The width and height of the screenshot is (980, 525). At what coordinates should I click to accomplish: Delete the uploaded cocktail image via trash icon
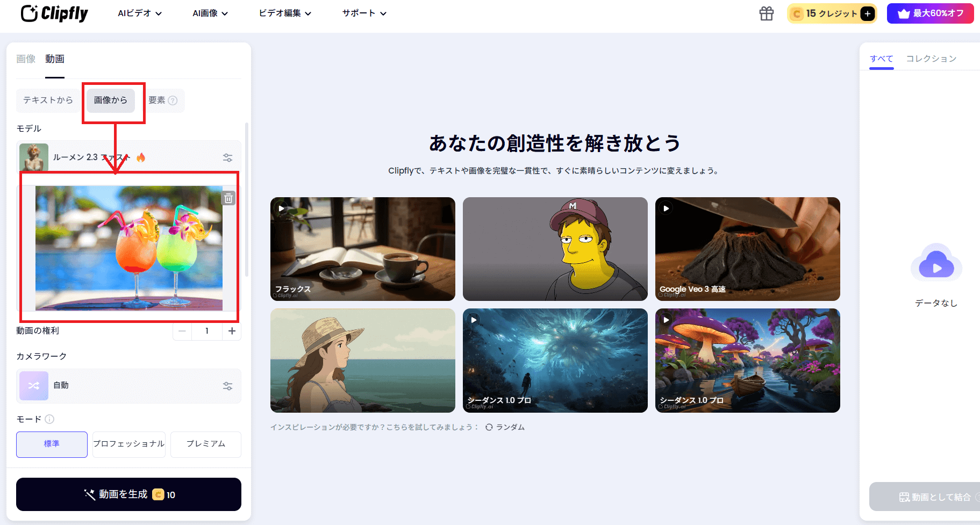pos(228,198)
